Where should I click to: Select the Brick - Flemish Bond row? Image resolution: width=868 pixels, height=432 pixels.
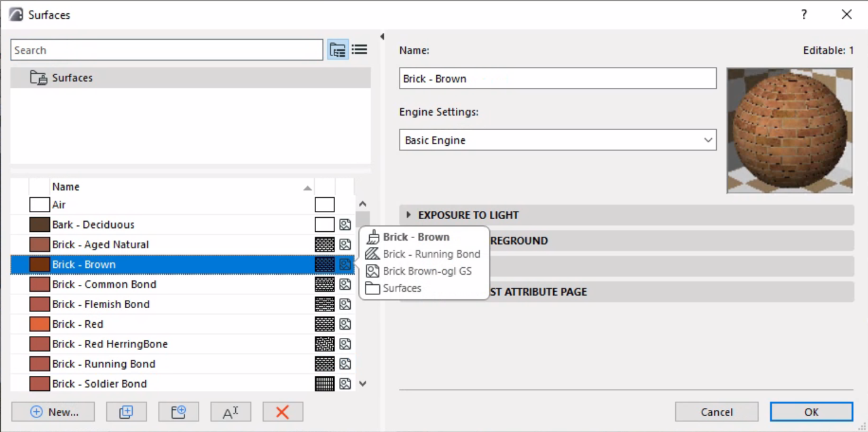click(182, 304)
